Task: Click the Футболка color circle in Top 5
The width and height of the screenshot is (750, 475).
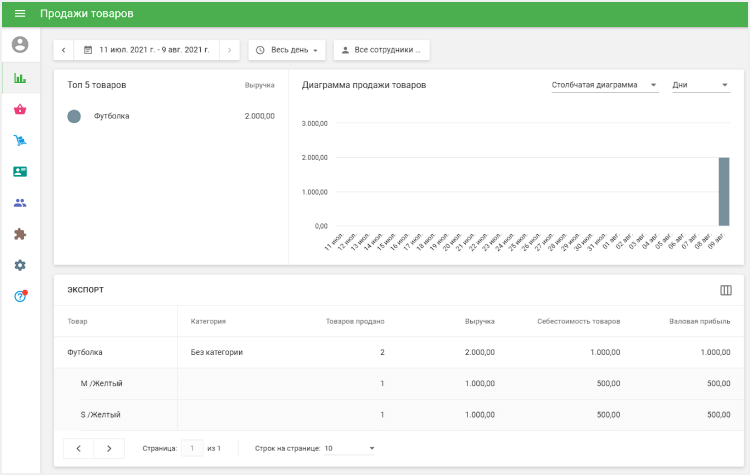Action: 74,116
